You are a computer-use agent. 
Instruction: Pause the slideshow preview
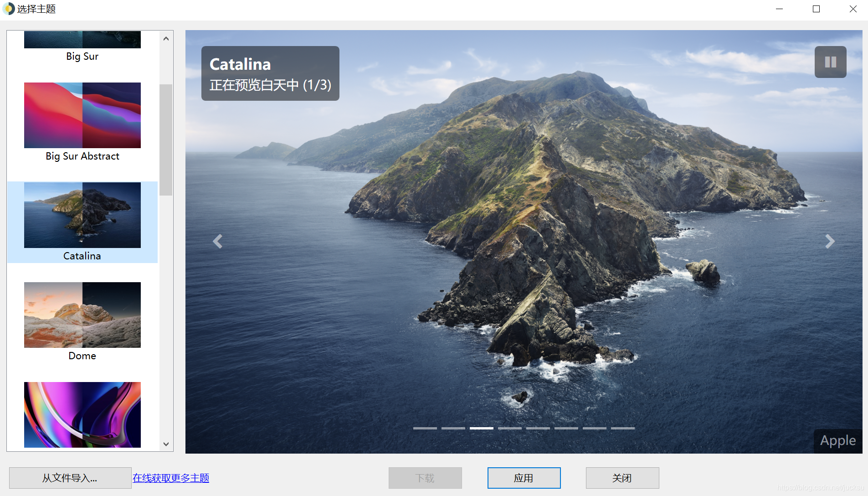tap(830, 62)
